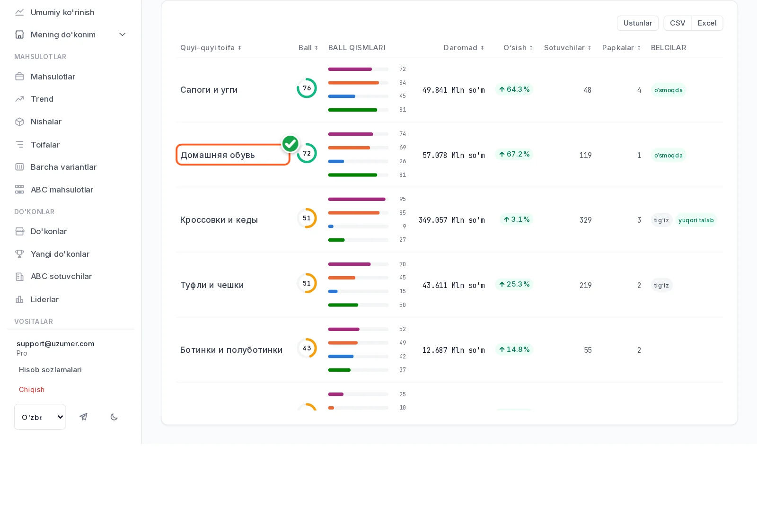Sort by Ball column
Viewport: 757px width, 532px height.
(308, 48)
